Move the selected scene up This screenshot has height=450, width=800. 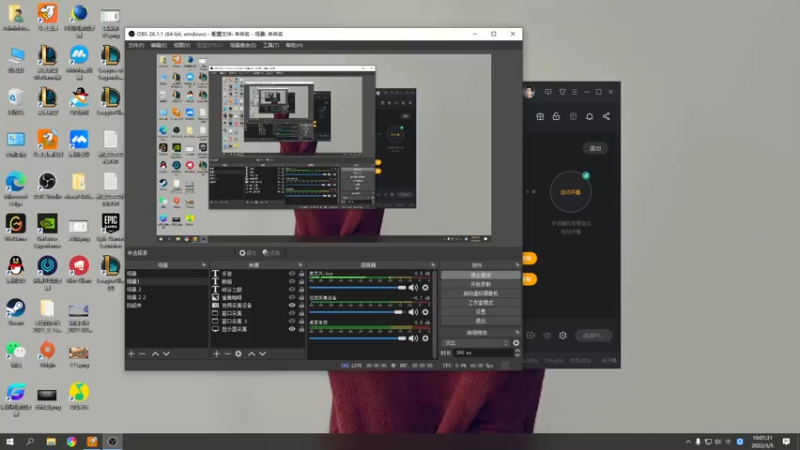coord(155,354)
